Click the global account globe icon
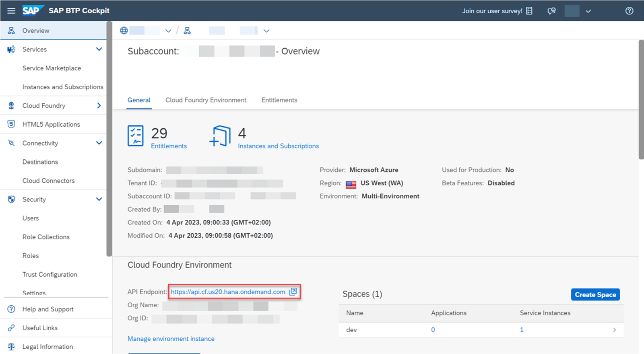This screenshot has height=354, width=644. [x=124, y=31]
